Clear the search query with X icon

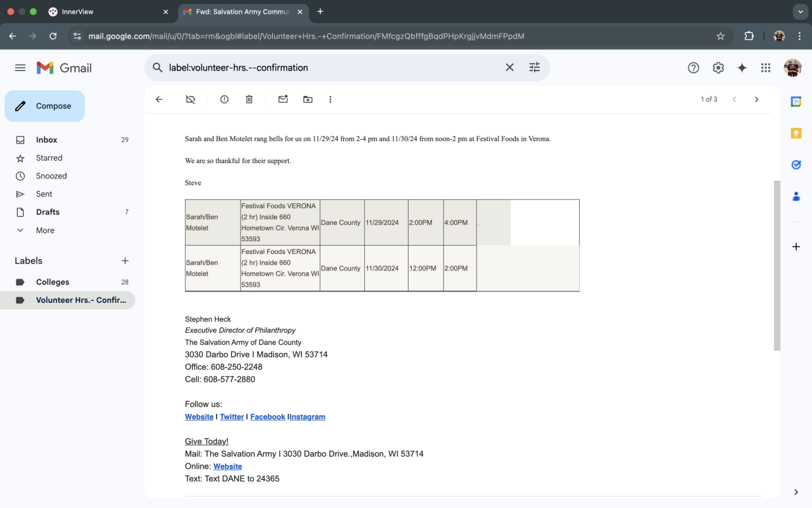[509, 67]
